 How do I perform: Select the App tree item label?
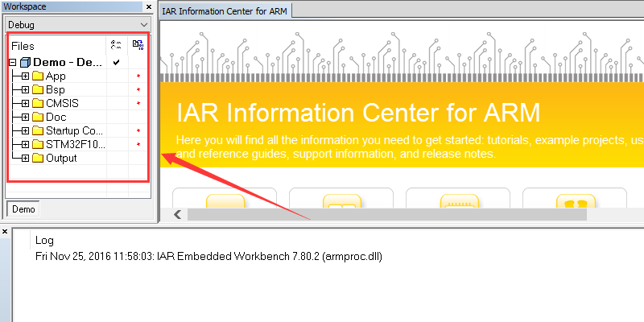pyautogui.click(x=56, y=76)
